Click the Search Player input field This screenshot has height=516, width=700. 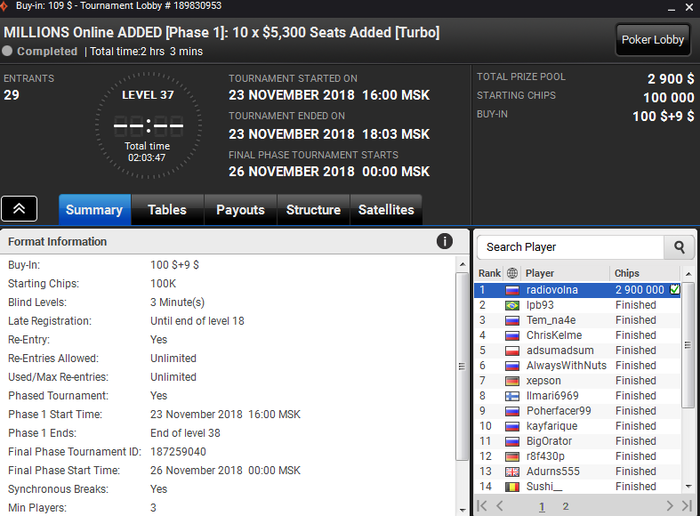point(570,247)
